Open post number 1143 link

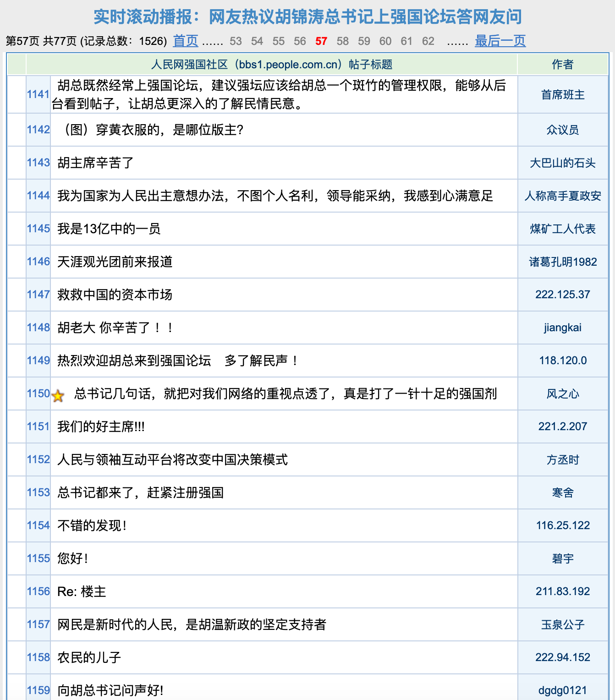pos(38,163)
